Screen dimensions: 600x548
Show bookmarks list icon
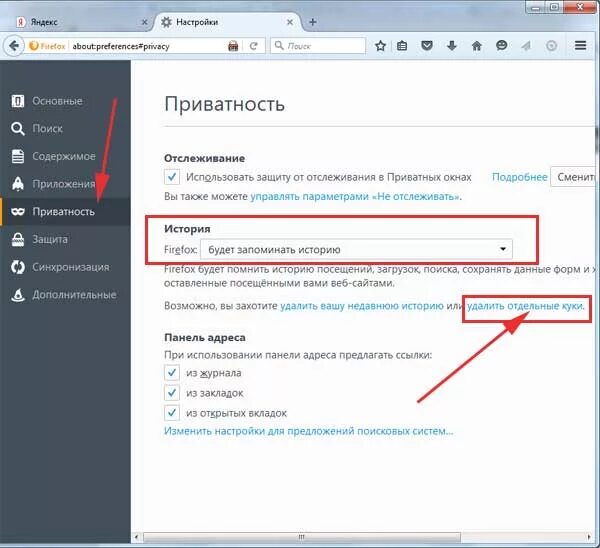tap(402, 46)
